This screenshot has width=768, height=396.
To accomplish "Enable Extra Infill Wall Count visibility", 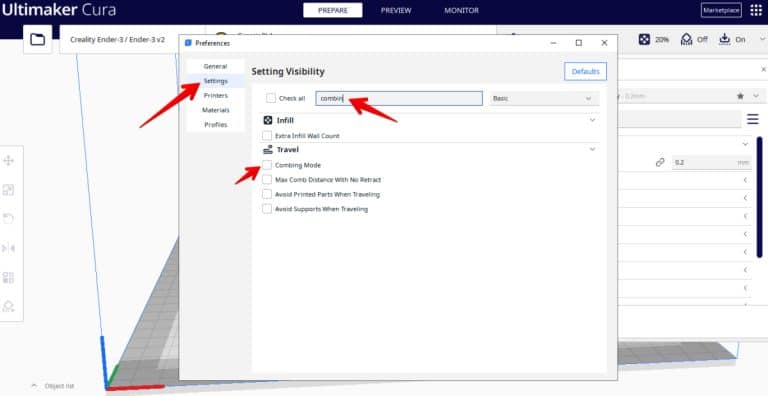I will point(267,136).
